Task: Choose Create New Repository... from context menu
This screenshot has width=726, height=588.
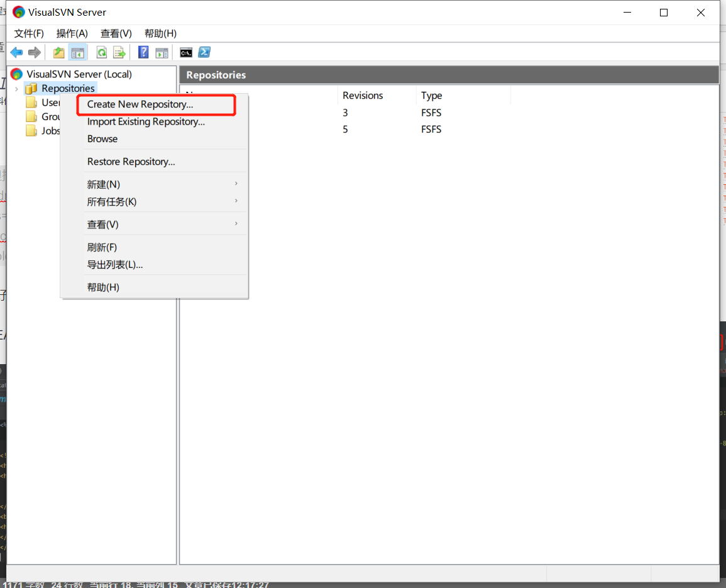Action: (157, 105)
